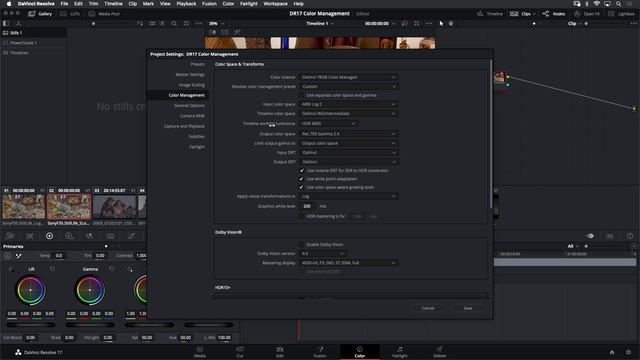
Task: Switch to the Deliver page
Action: click(439, 351)
